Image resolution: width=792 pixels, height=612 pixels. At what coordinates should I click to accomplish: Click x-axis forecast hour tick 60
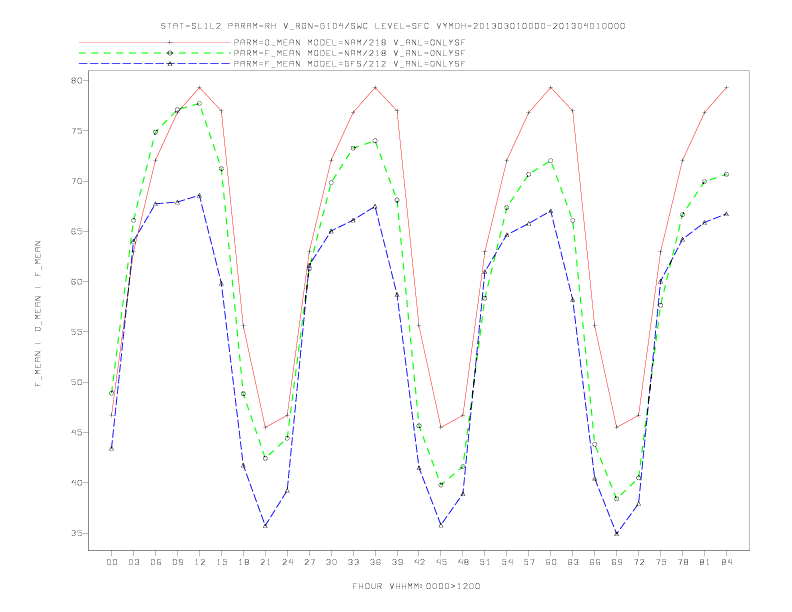click(x=551, y=562)
